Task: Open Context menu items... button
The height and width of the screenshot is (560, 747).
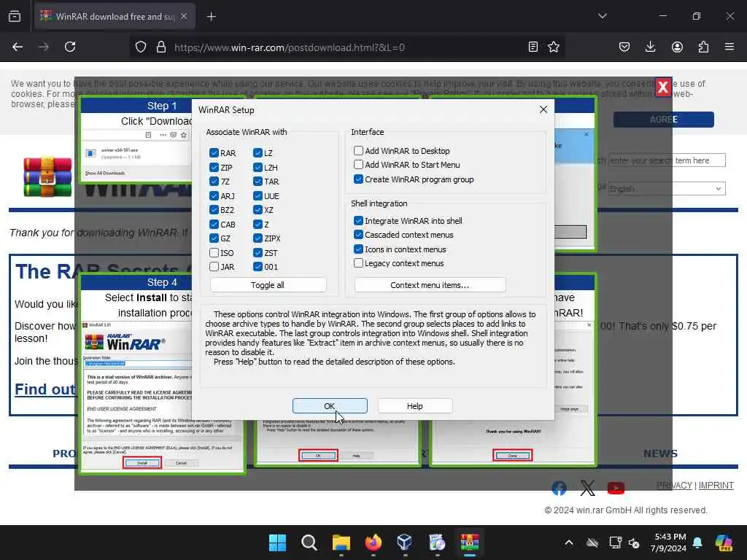Action: pos(430,285)
